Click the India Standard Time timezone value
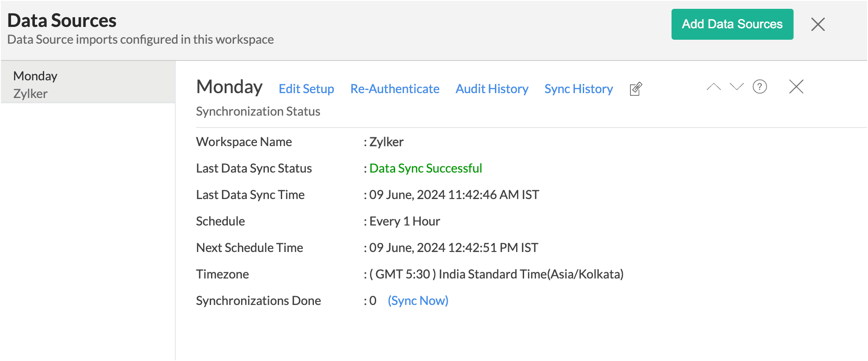Screen dimensions: 868x361 tap(496, 274)
